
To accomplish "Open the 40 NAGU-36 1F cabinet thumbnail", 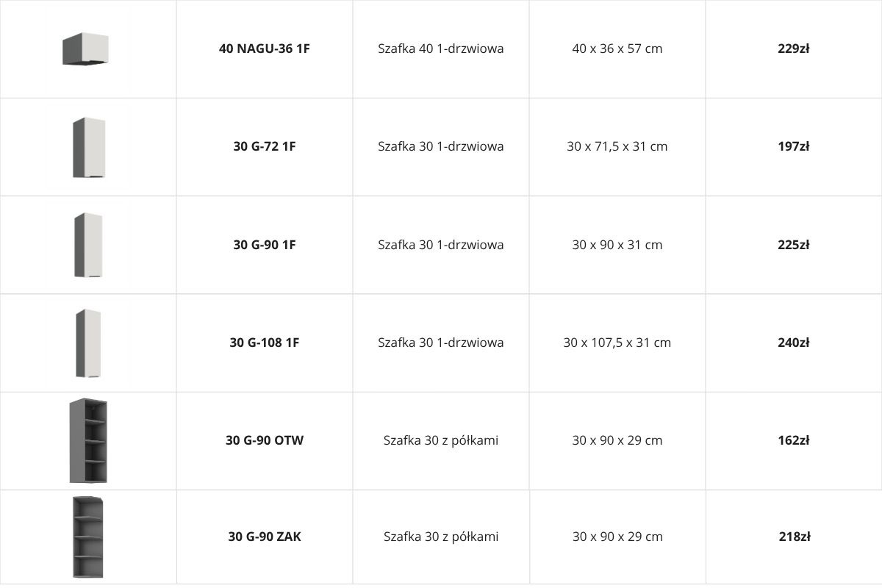I will [85, 49].
